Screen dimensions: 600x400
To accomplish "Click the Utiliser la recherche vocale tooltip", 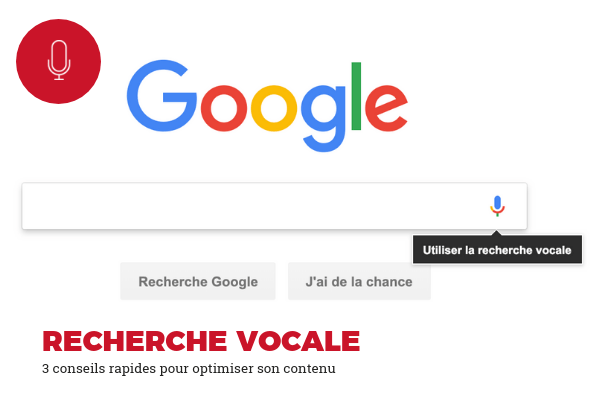I will [x=497, y=250].
